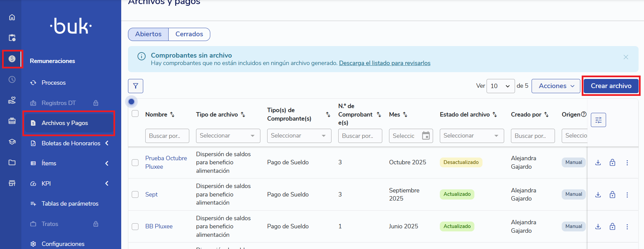Switch to the Cerrados tab
The height and width of the screenshot is (249, 644).
click(189, 34)
